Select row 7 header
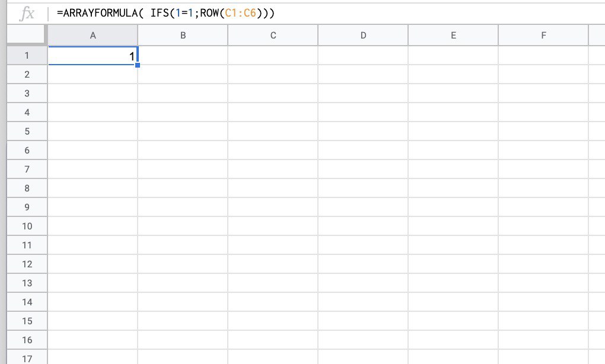This screenshot has height=364, width=605. pos(27,170)
